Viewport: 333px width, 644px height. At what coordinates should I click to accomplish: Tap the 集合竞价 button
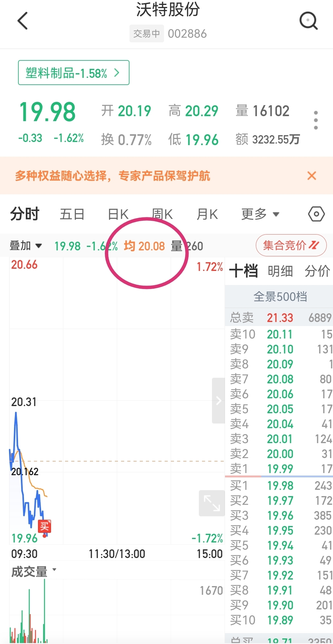(291, 245)
